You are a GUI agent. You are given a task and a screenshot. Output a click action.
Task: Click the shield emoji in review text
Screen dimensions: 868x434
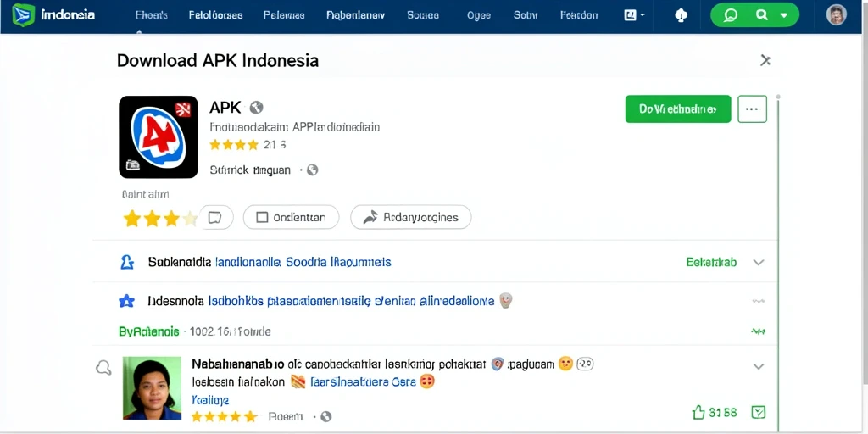(x=497, y=364)
